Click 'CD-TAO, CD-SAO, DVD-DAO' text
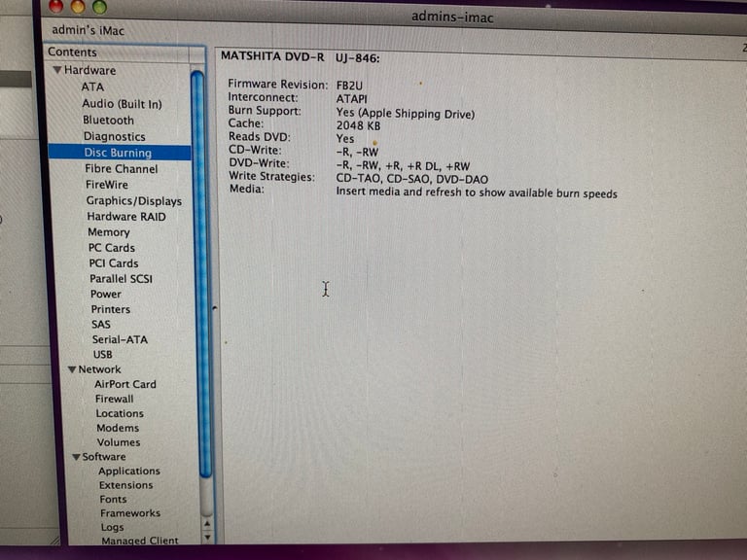 tap(412, 180)
